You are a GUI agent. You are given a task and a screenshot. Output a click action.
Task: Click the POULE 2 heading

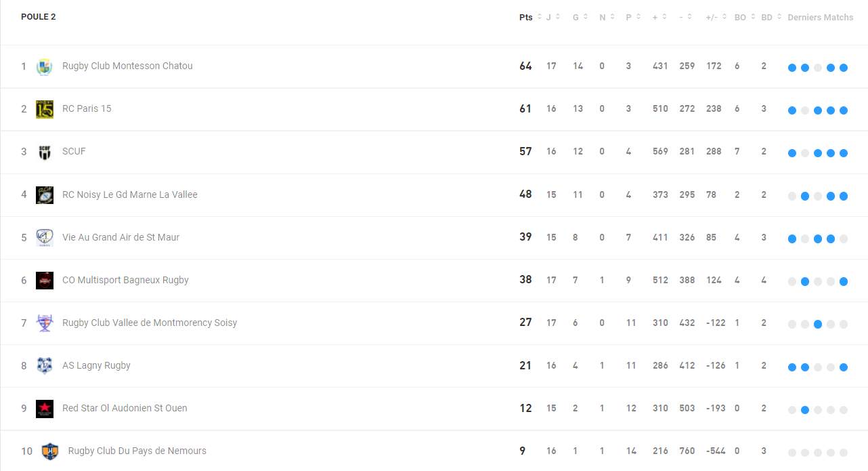(39, 16)
